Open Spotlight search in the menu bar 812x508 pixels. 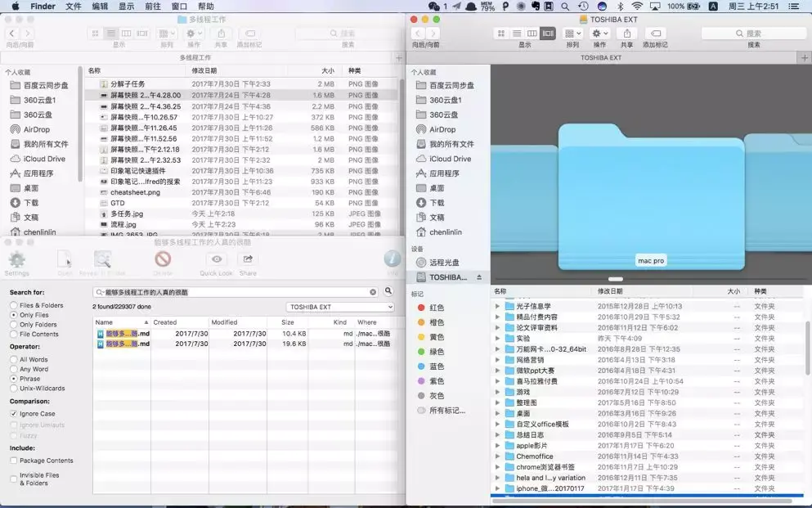[x=565, y=7]
